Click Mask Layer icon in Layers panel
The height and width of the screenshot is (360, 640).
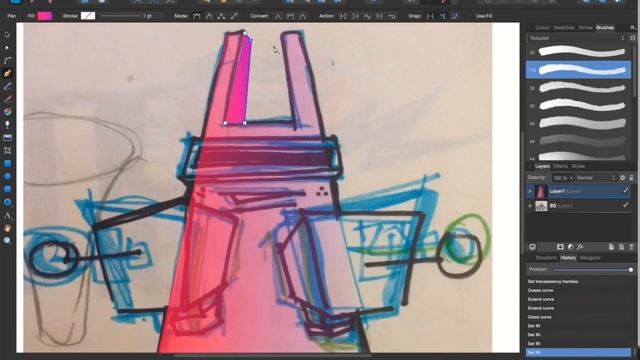(x=560, y=247)
